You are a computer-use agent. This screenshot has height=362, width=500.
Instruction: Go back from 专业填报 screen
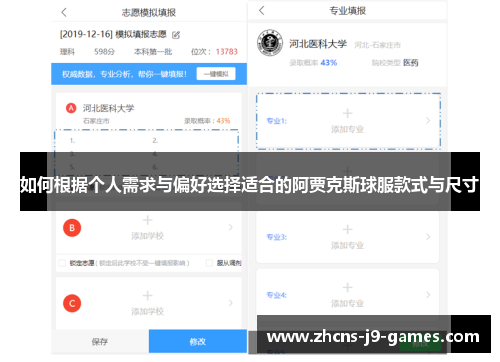tap(262, 11)
